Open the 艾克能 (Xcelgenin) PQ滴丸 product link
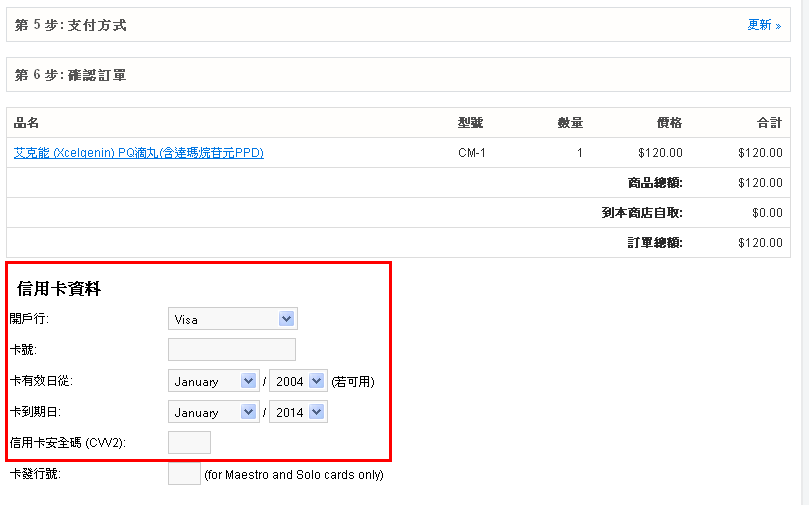The image size is (809, 505). (x=138, y=153)
